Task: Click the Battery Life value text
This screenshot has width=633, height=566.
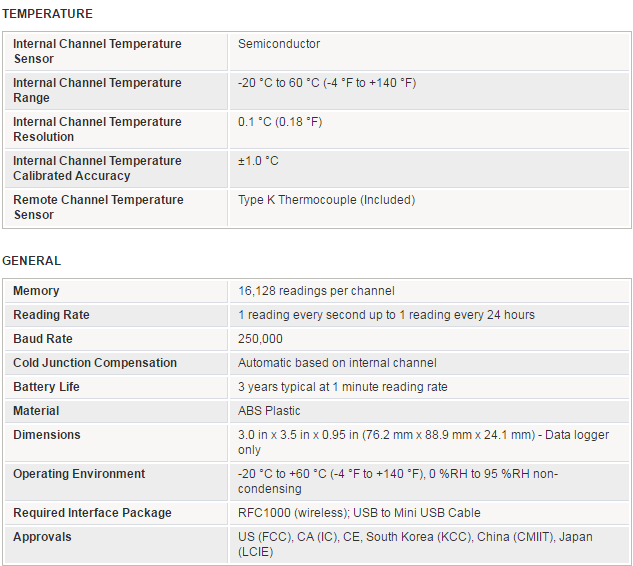Action: [343, 387]
